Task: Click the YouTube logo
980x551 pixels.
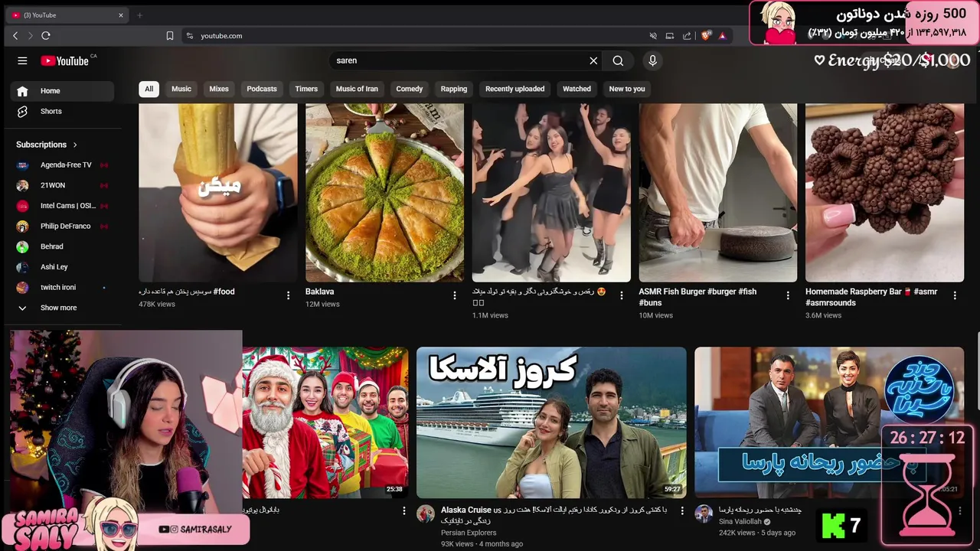Action: click(x=65, y=60)
